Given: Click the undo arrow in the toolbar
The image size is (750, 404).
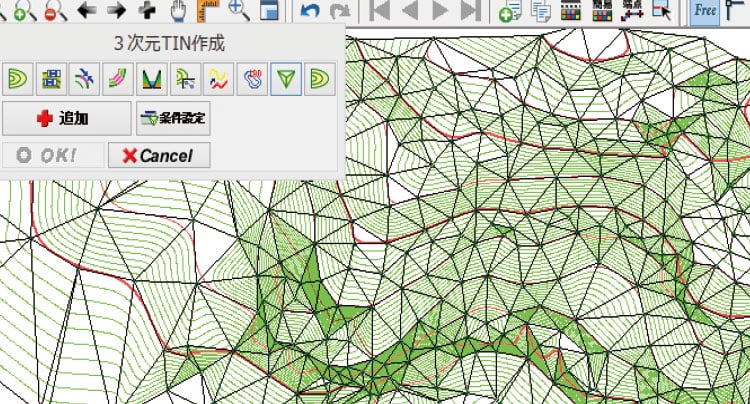Looking at the screenshot, I should [x=309, y=12].
